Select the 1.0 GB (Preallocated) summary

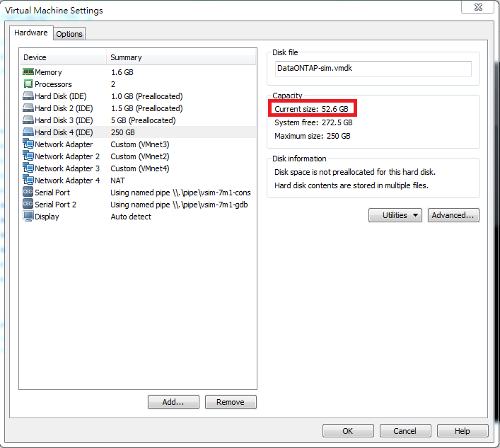click(x=146, y=96)
